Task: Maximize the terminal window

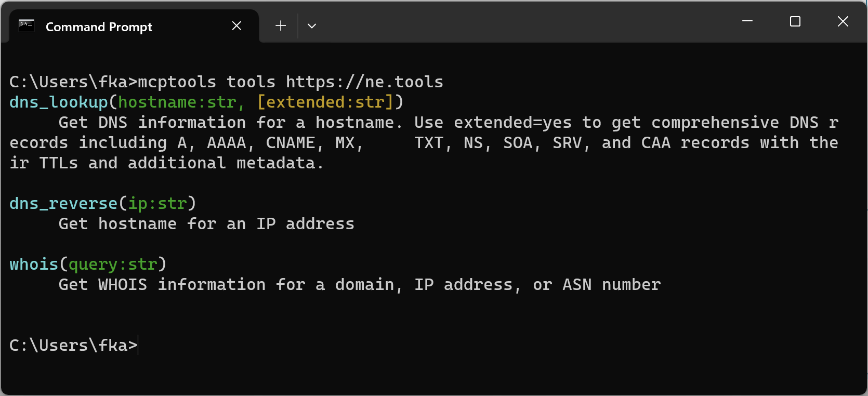Action: coord(795,21)
